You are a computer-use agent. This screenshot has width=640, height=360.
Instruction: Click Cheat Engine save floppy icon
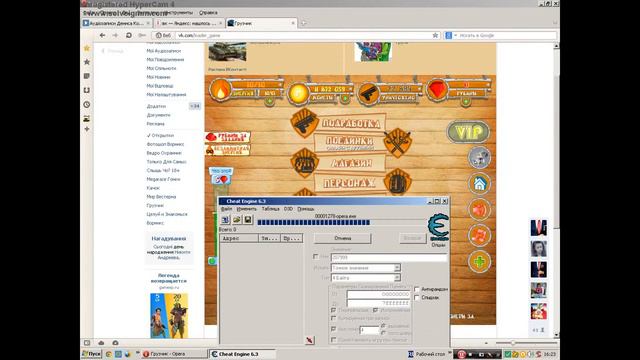tap(248, 220)
